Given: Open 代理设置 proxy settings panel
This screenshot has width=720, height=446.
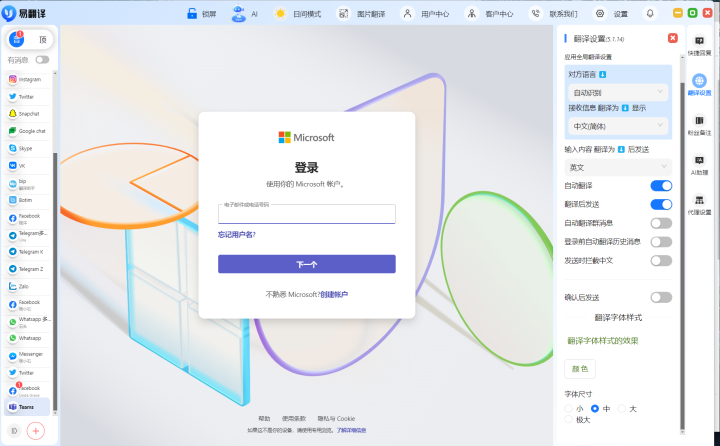Looking at the screenshot, I should [x=699, y=205].
